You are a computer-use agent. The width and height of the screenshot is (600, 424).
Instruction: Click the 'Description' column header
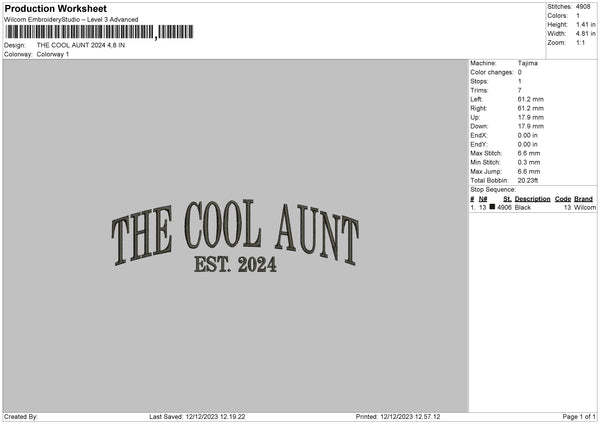[x=532, y=199]
